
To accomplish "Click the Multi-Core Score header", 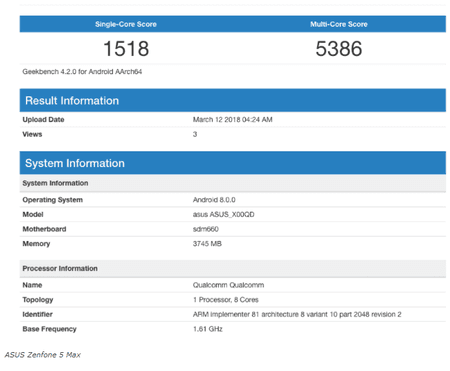I will point(339,24).
